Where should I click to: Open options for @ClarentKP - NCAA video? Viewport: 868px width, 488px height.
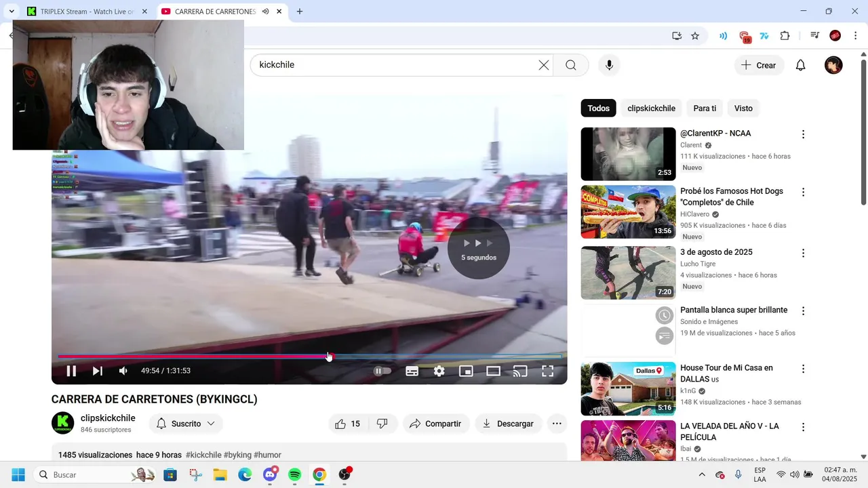point(803,134)
